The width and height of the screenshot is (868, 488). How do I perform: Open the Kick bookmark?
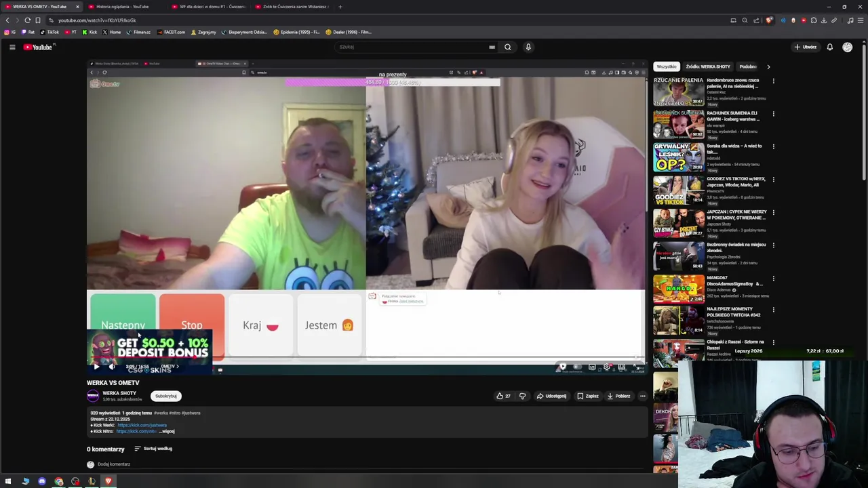coord(90,32)
